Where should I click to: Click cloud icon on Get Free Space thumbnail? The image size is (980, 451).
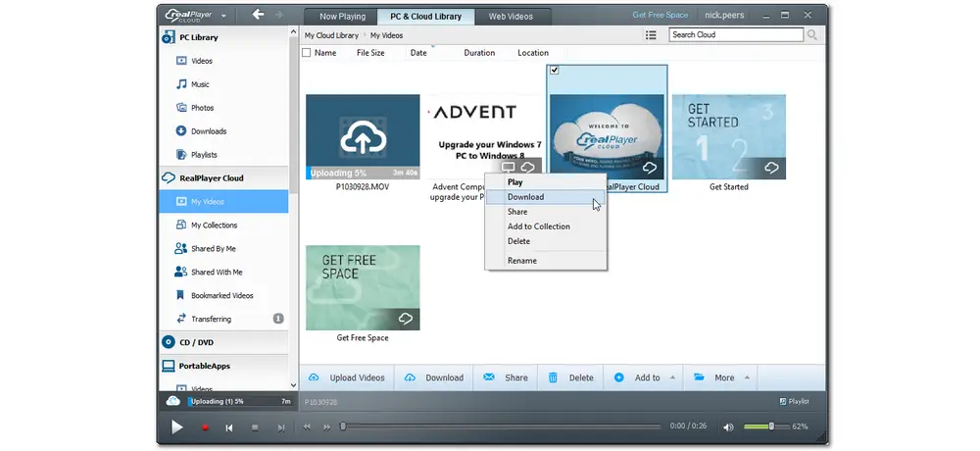click(x=406, y=319)
